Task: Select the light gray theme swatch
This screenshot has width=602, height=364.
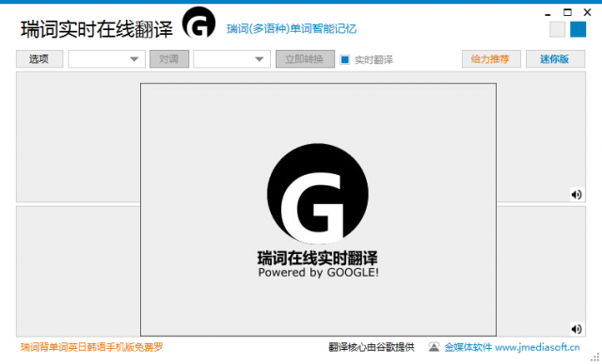Action: (557, 29)
